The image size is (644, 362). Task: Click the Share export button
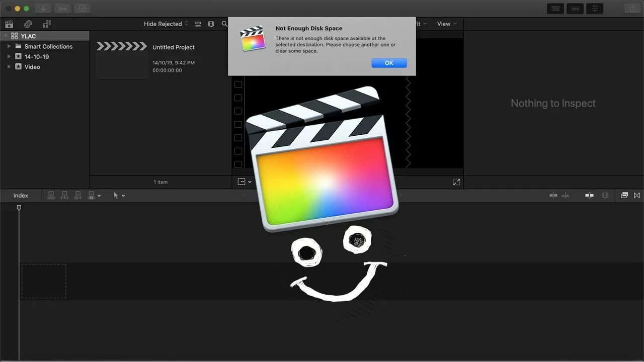click(631, 9)
